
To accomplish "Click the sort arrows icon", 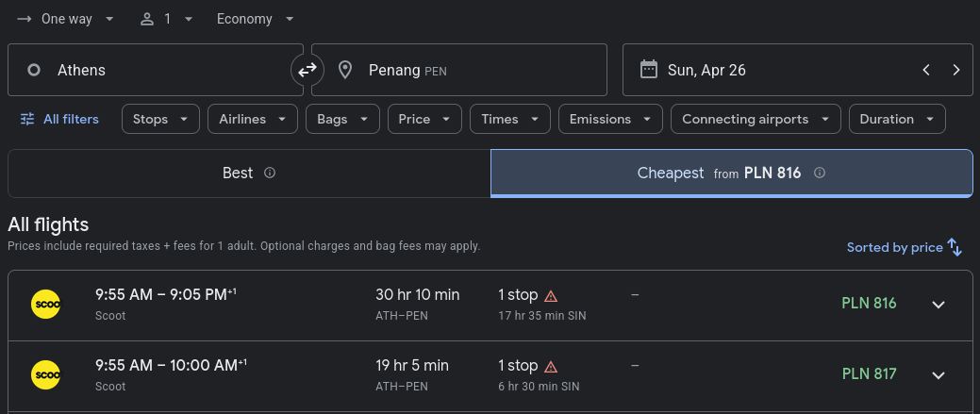I will (955, 247).
